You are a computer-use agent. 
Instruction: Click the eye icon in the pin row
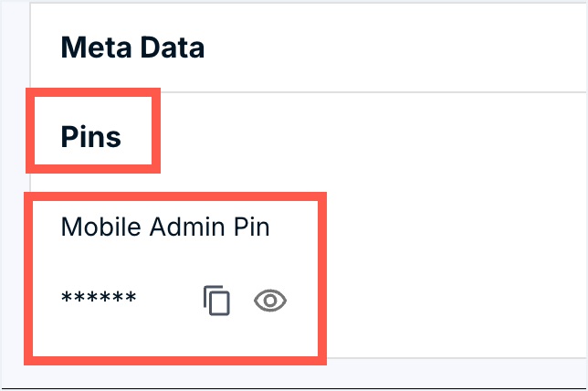click(x=270, y=301)
